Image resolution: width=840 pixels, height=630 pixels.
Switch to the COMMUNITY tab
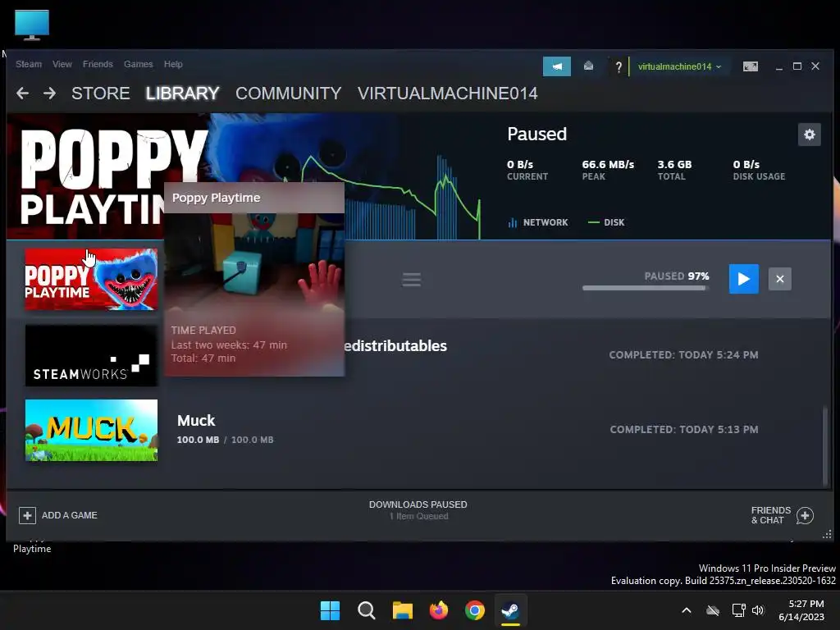[288, 94]
